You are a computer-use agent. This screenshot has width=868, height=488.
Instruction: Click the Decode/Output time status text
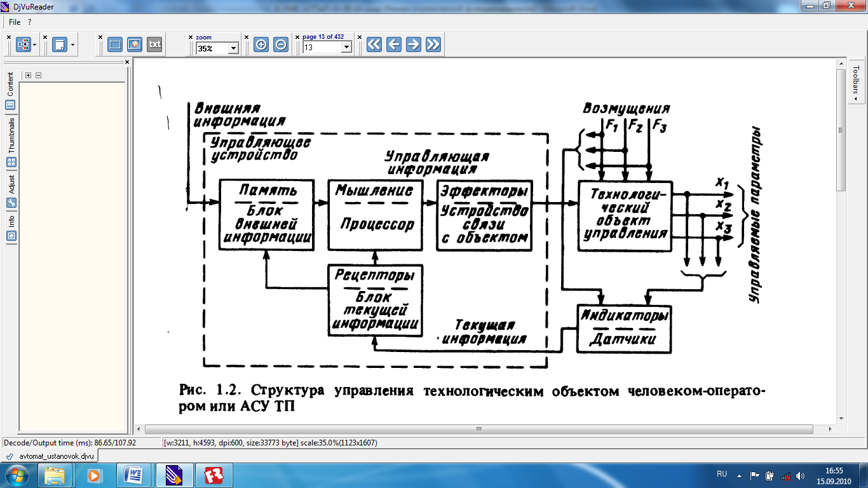70,443
